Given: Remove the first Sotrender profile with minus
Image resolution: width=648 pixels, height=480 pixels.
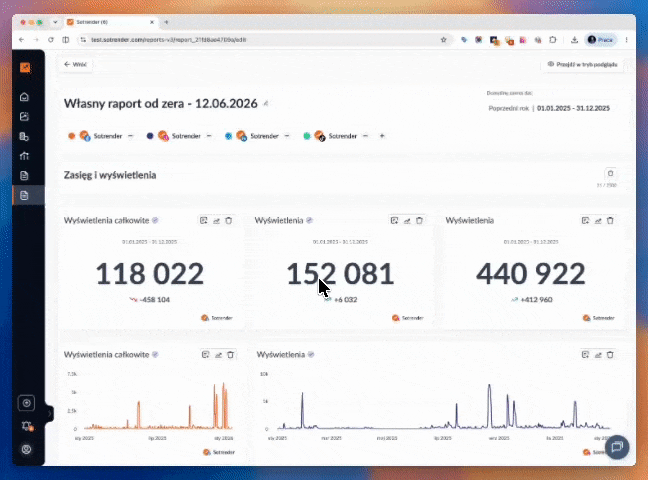Looking at the screenshot, I should 131,136.
